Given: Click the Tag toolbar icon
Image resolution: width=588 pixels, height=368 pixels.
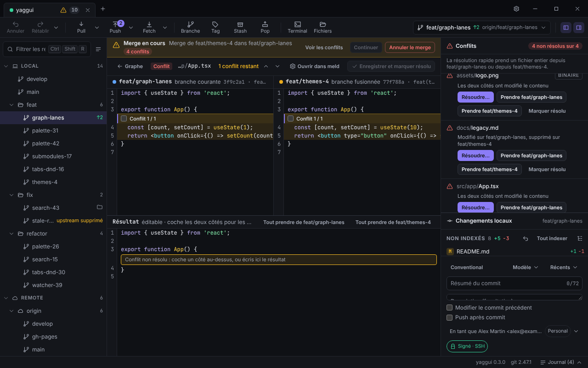Looking at the screenshot, I should 215,24.
